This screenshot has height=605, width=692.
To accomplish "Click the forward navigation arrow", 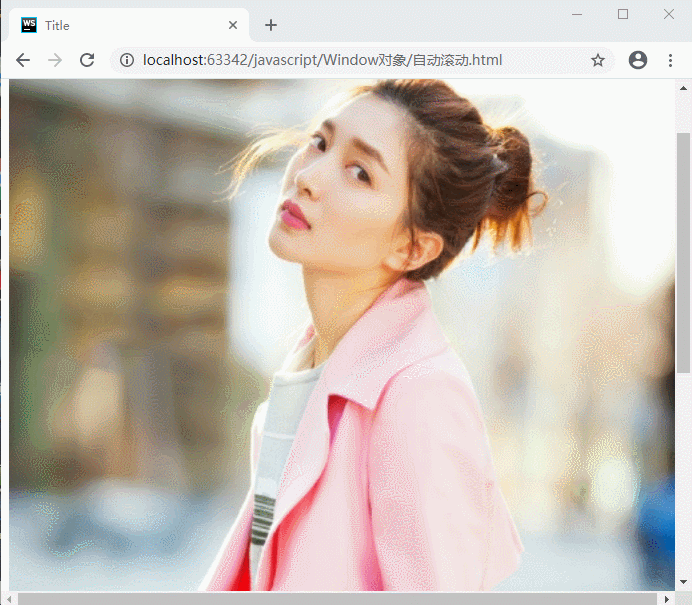I will tap(55, 60).
